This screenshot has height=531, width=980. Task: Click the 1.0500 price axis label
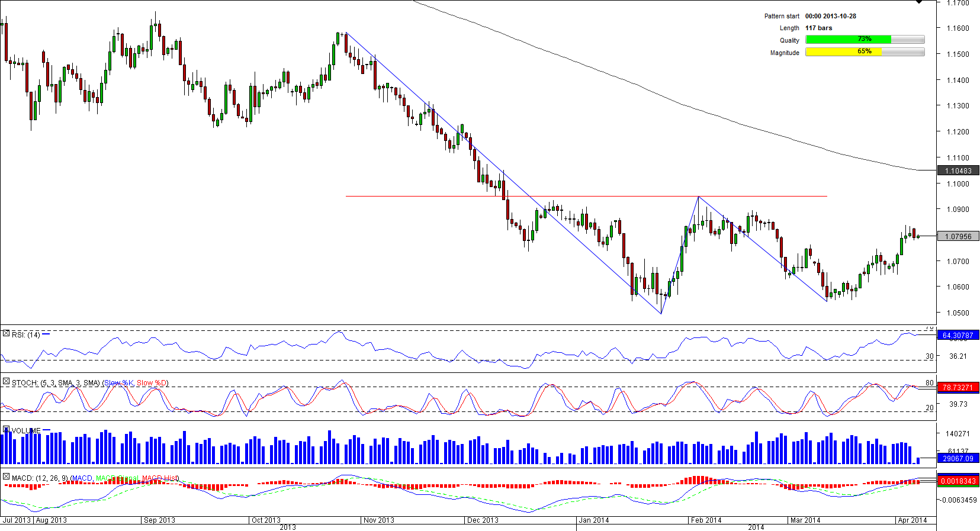(958, 313)
